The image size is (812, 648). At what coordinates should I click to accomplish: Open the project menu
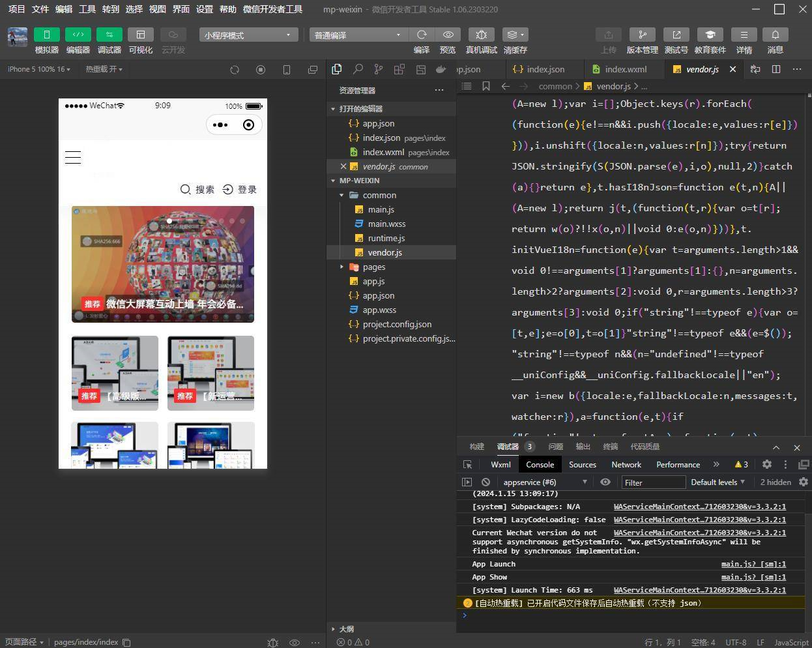[x=16, y=9]
